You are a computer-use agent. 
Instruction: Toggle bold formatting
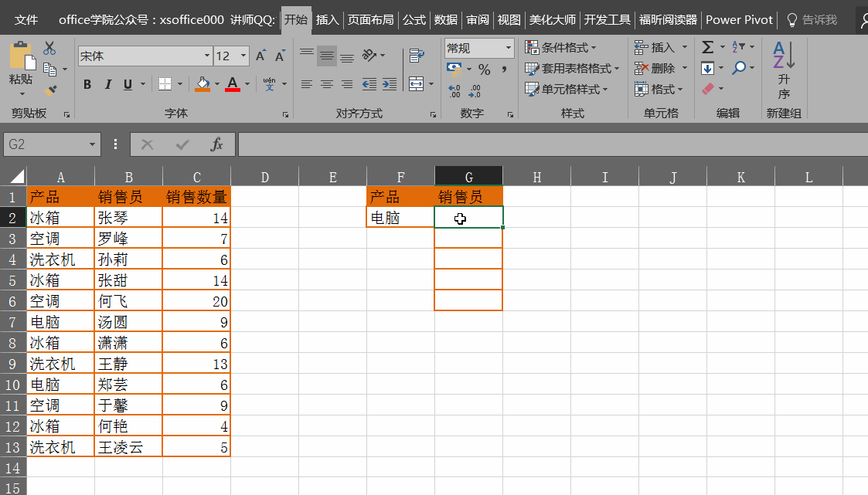point(87,84)
